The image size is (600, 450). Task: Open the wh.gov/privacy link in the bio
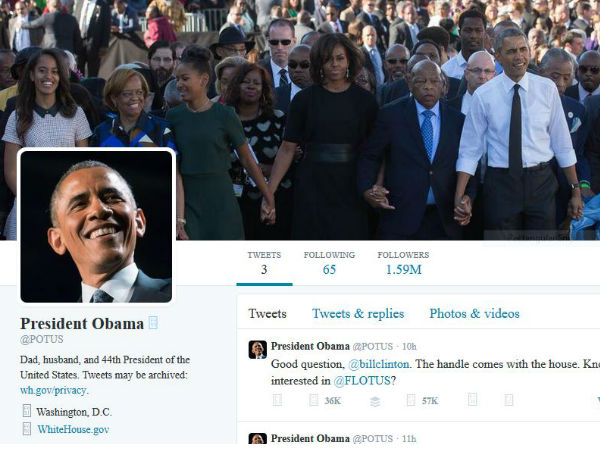(53, 391)
